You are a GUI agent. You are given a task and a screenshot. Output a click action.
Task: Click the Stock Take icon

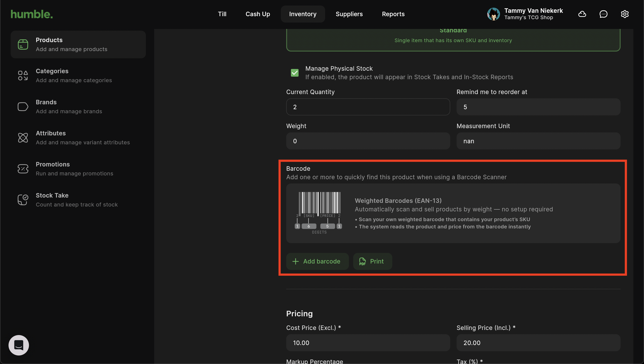pos(23,200)
